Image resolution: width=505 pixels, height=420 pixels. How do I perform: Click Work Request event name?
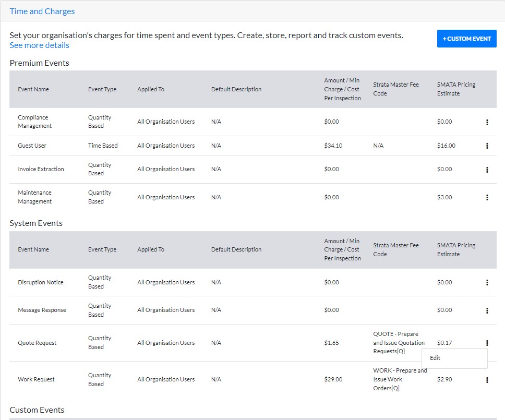tap(36, 379)
